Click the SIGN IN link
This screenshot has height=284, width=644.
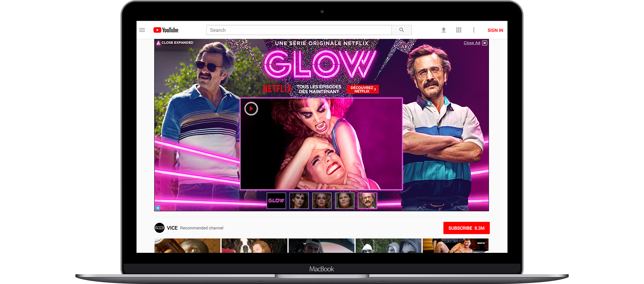495,30
